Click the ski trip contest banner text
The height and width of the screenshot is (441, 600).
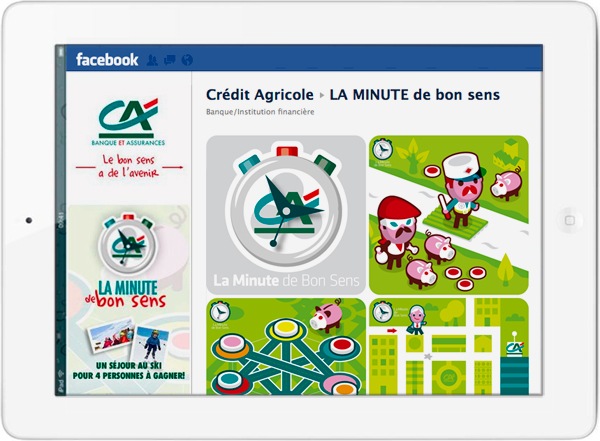pyautogui.click(x=129, y=371)
